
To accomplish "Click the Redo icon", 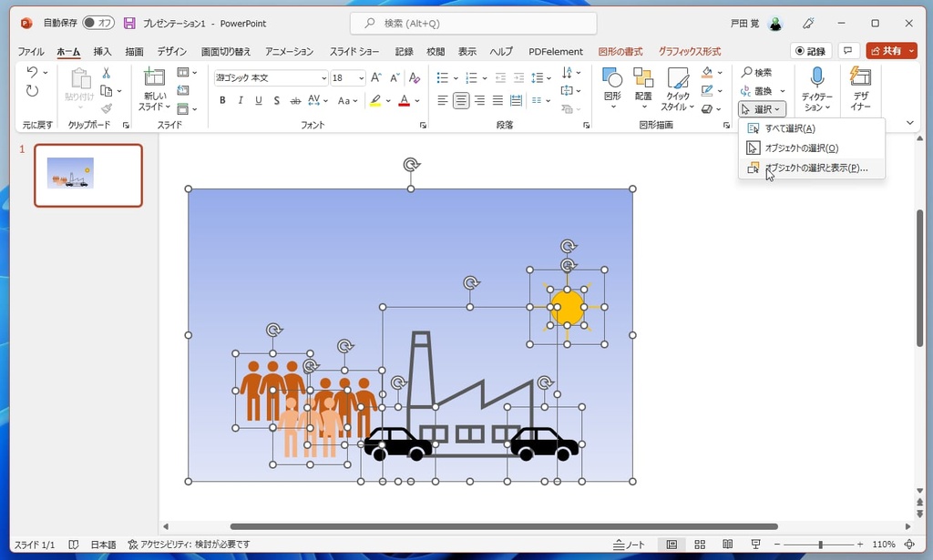I will (32, 91).
